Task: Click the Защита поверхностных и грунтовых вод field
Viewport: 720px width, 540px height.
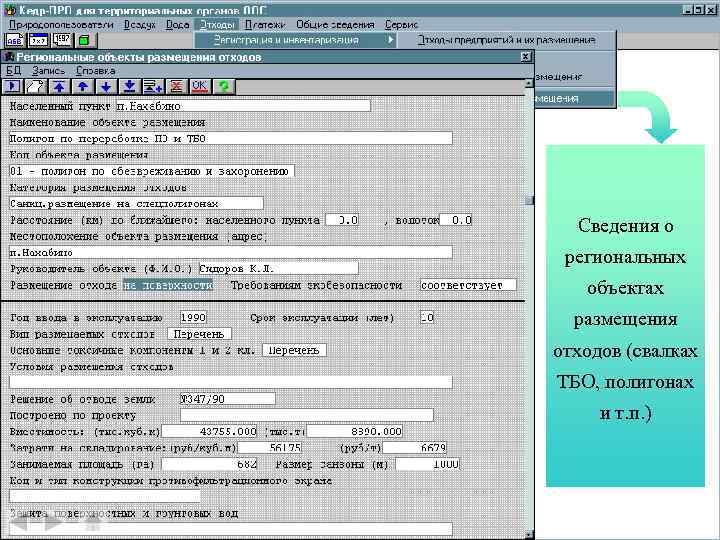Action: [231, 529]
